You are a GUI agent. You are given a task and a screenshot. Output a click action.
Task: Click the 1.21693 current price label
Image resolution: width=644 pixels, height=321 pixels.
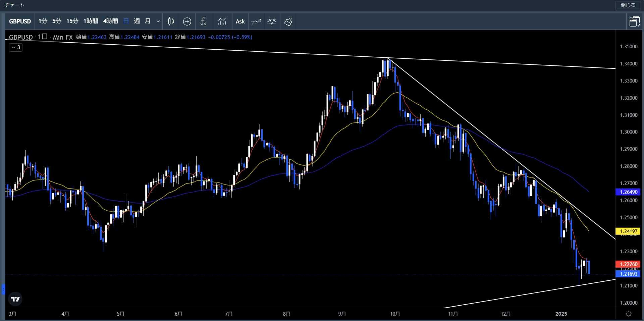tap(628, 274)
